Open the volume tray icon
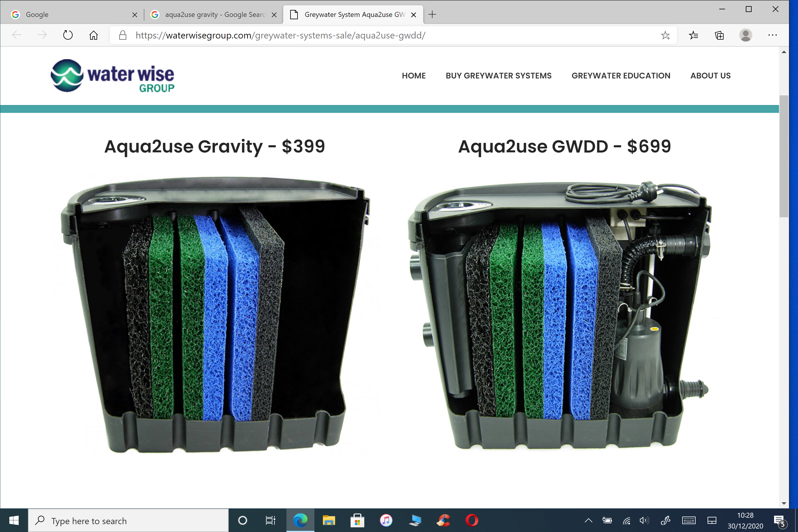Image resolution: width=798 pixels, height=532 pixels. (644, 520)
